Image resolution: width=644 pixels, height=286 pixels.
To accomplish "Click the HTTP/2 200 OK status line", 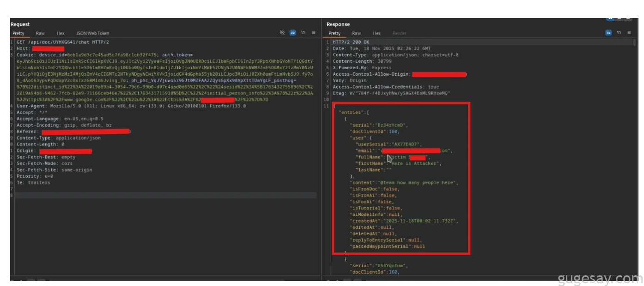I will pos(352,42).
